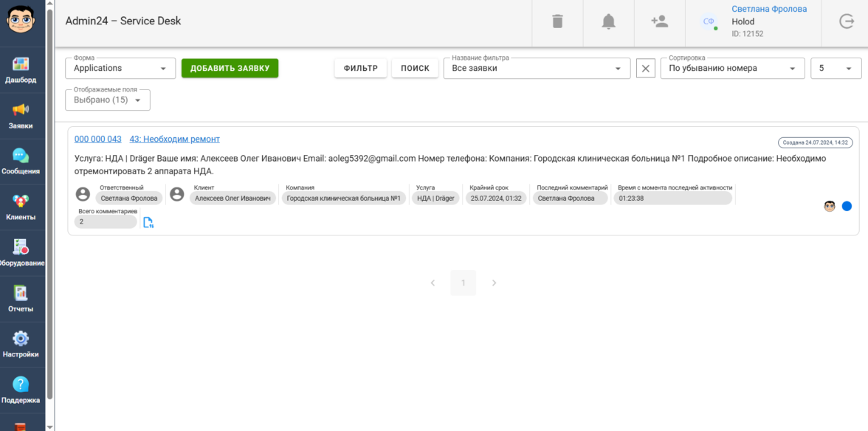
Task: Open Отчеты in the sidebar
Action: pos(21,299)
